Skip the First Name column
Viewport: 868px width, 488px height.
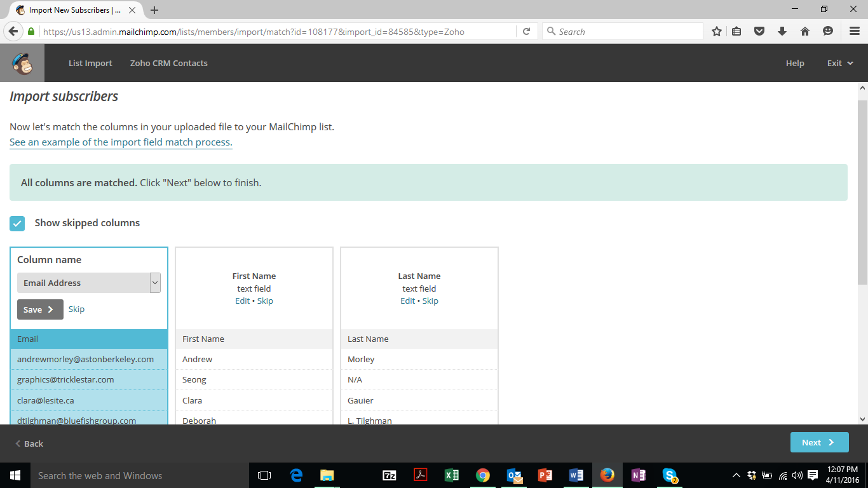(265, 301)
